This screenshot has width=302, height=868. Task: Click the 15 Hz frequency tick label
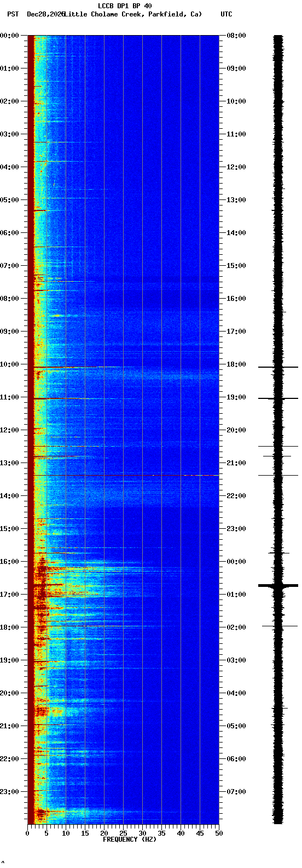[85, 833]
